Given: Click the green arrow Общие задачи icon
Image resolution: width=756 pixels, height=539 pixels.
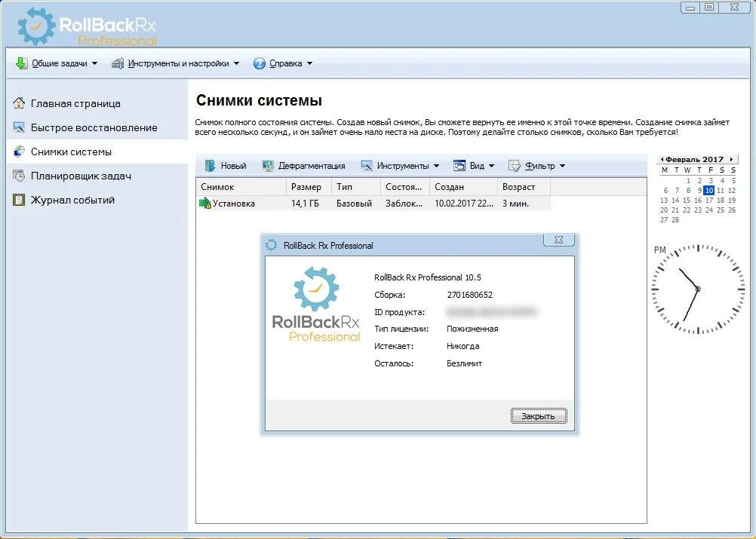Looking at the screenshot, I should pos(21,63).
